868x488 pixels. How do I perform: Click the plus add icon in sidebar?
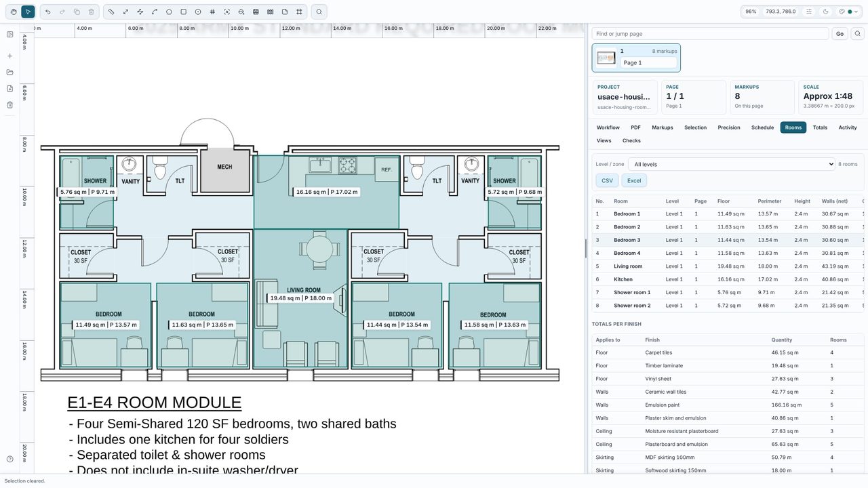point(9,56)
